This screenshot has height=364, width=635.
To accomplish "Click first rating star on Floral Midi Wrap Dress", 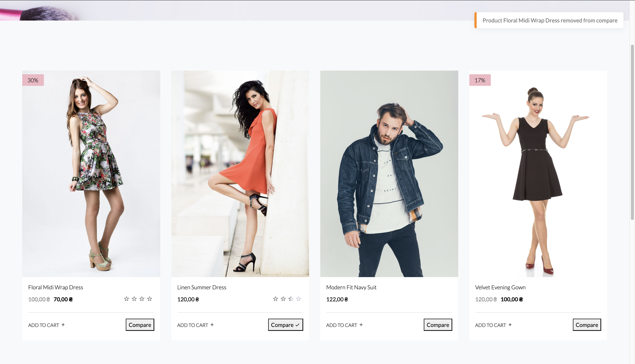I will click(x=127, y=299).
